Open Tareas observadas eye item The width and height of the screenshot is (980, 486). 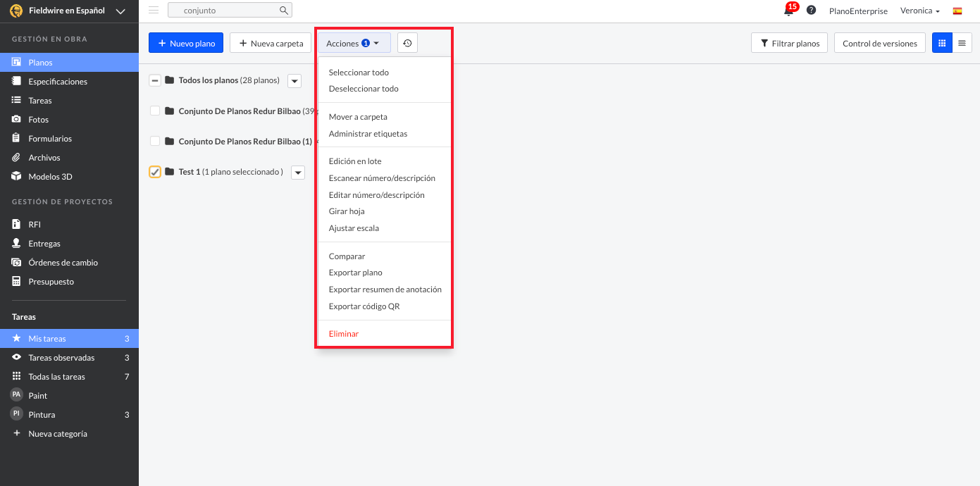pyautogui.click(x=69, y=358)
